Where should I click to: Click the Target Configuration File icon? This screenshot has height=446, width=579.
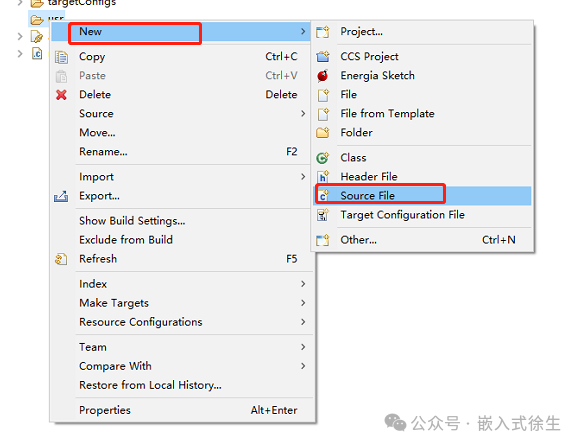click(323, 215)
